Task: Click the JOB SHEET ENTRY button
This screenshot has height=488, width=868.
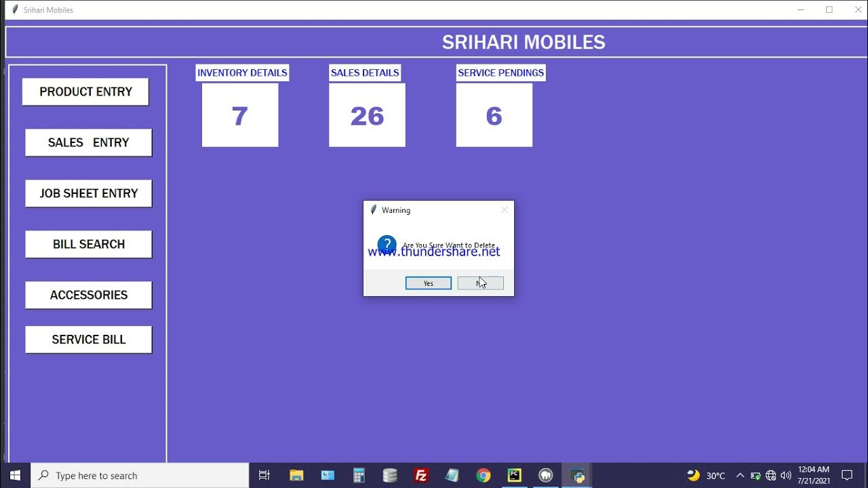Action: [x=88, y=193]
